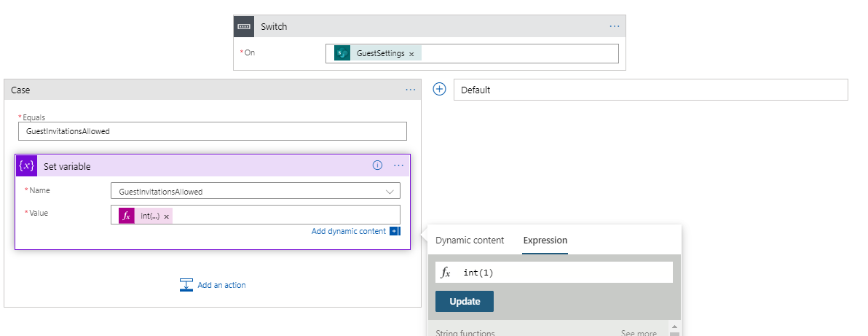Screen dimensions: 868x336
Task: Click the fx icon on int expression token
Action: pyautogui.click(x=127, y=216)
